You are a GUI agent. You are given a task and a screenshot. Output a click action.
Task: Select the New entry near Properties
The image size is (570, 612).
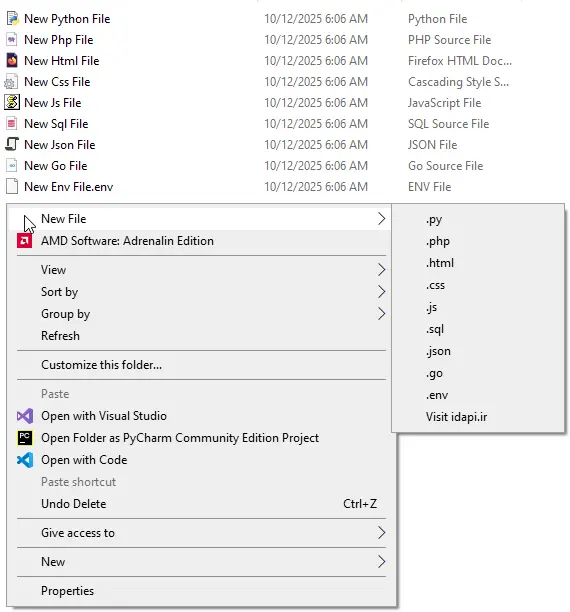coord(199,562)
